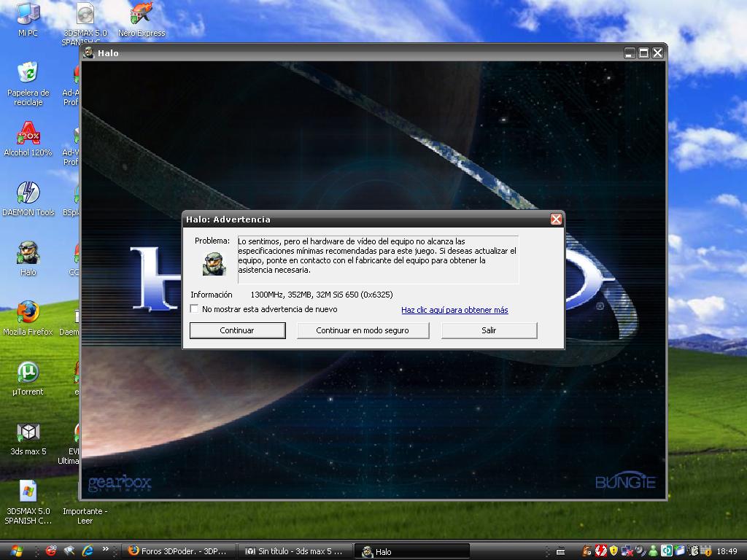Click the blue folder tray icon
This screenshot has height=560, width=747.
point(680,551)
